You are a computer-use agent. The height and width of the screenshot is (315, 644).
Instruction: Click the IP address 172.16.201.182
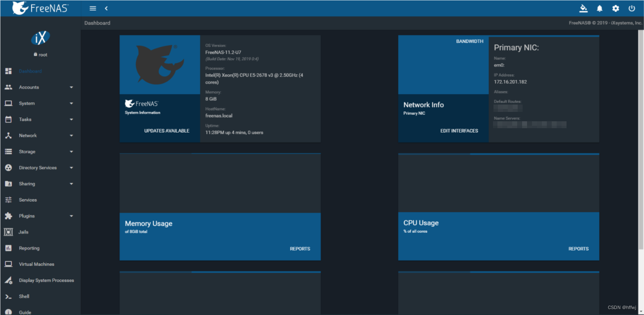coord(510,82)
